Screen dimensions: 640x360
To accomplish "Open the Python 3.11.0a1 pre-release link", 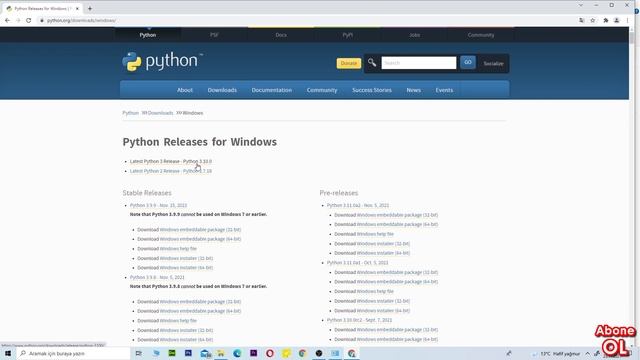I will coord(358,263).
